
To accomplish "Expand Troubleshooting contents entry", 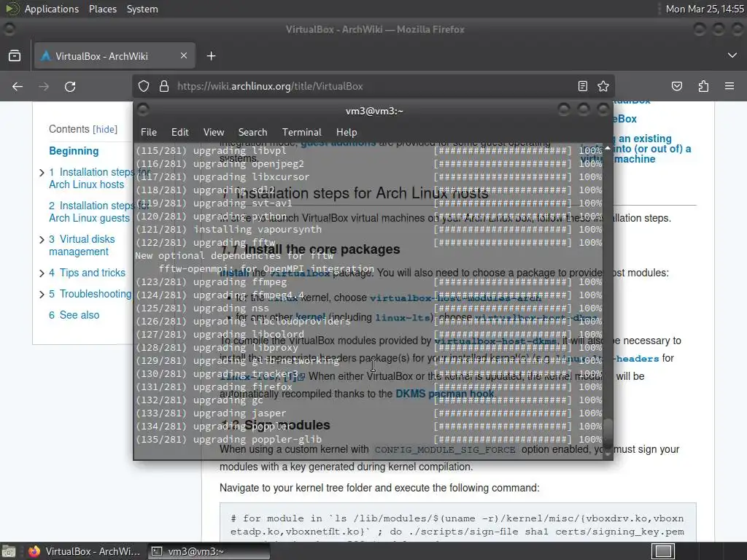I will (42, 295).
